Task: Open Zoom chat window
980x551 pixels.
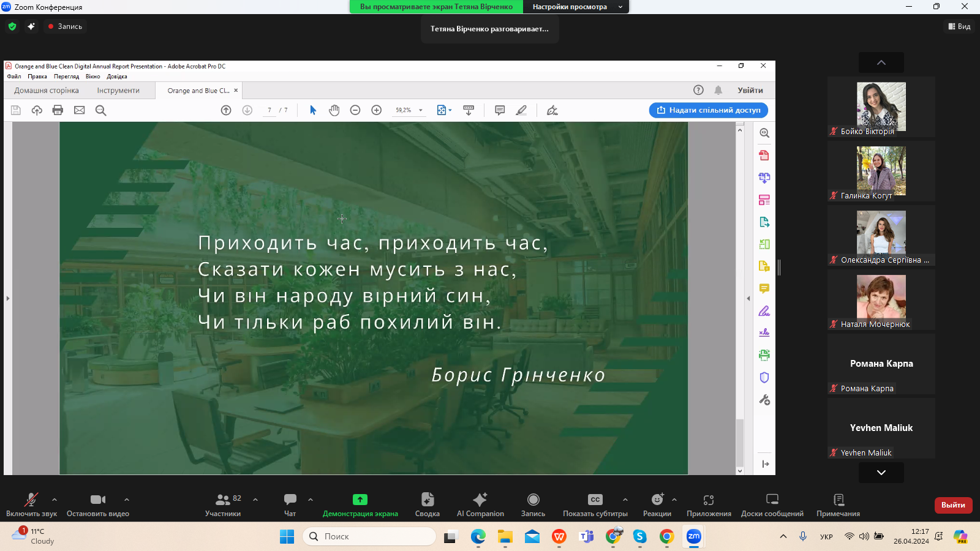Action: [x=290, y=504]
